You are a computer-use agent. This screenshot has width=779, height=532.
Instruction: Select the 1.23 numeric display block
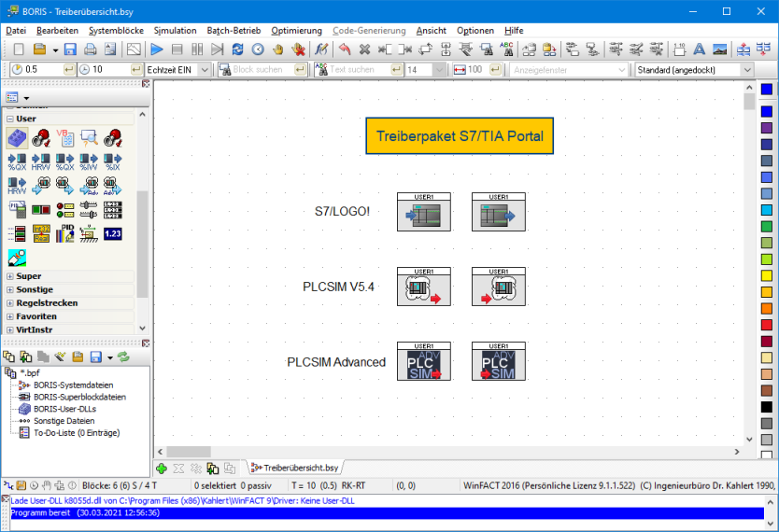pyautogui.click(x=113, y=233)
